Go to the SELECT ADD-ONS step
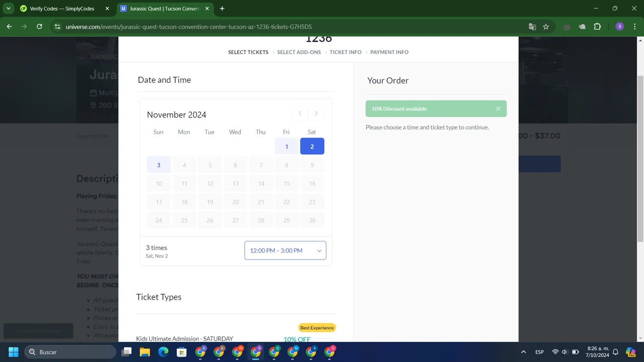644x362 pixels. pos(299,52)
